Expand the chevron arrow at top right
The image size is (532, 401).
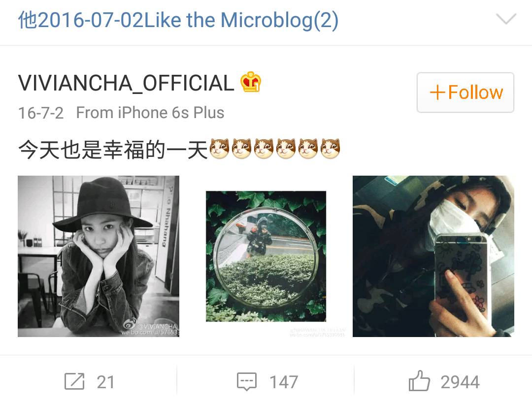[x=506, y=19]
